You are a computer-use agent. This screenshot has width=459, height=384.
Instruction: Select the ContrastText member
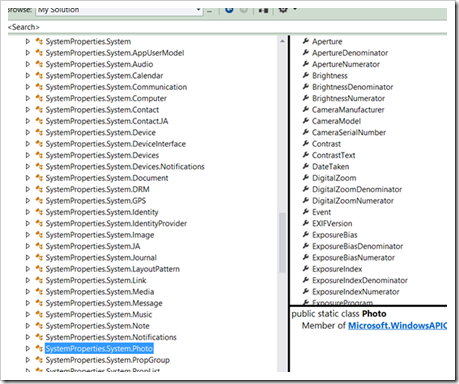click(334, 155)
